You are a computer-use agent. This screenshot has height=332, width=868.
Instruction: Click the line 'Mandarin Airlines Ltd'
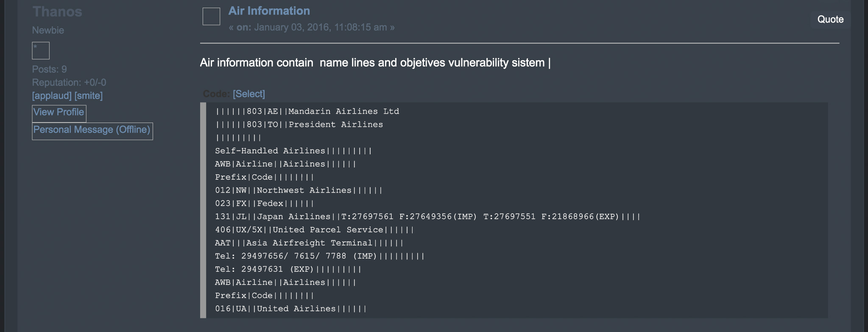coord(307,112)
